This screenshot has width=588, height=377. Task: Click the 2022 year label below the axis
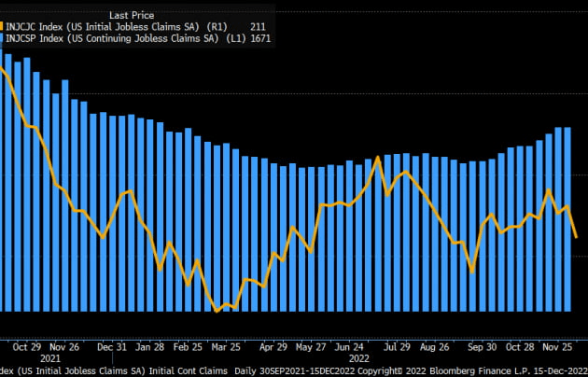point(358,356)
